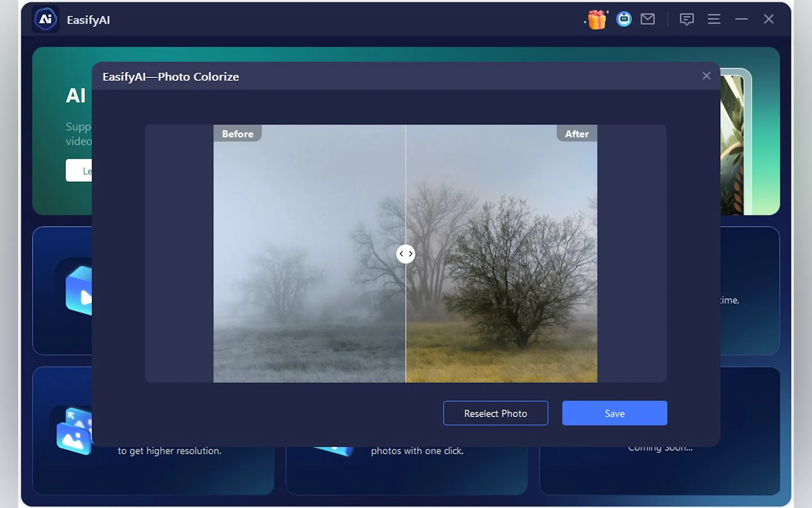Open the mail envelope icon
The height and width of the screenshot is (508, 812).
tap(647, 19)
